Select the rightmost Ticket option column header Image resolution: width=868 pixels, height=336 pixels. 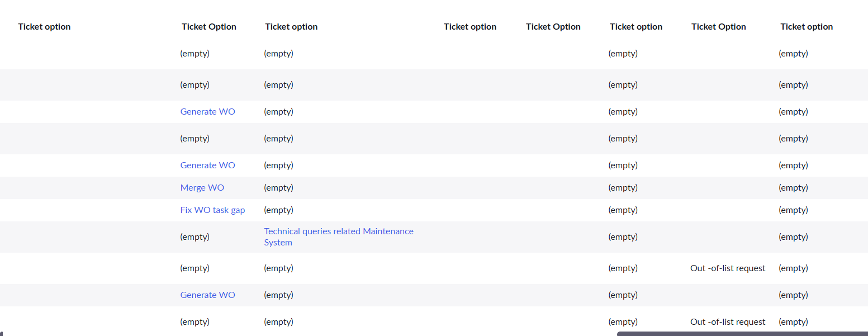pyautogui.click(x=807, y=27)
